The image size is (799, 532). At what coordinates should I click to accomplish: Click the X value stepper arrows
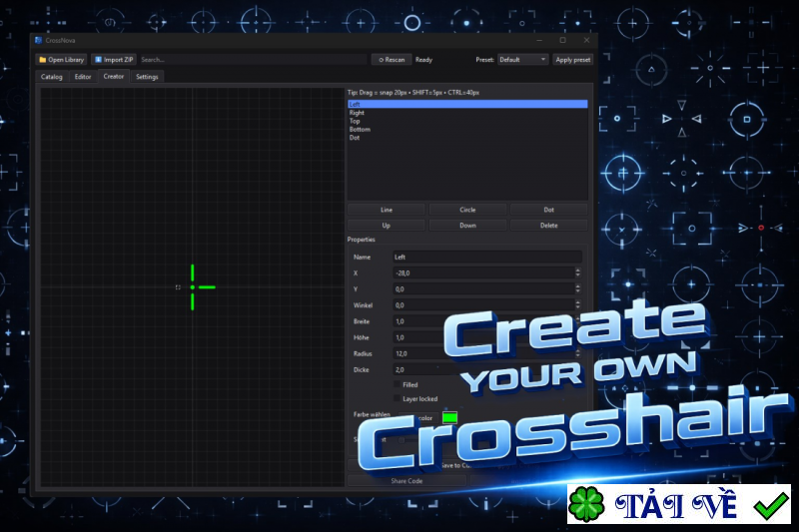coord(577,272)
